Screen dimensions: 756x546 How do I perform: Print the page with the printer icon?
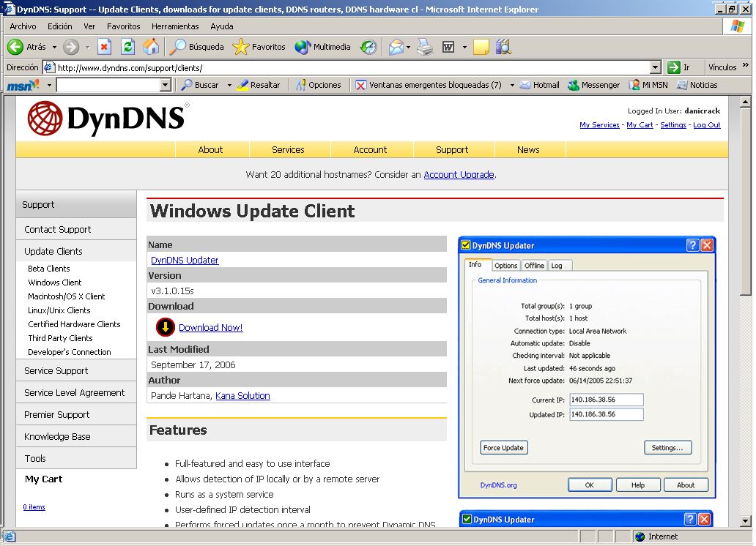(x=425, y=47)
